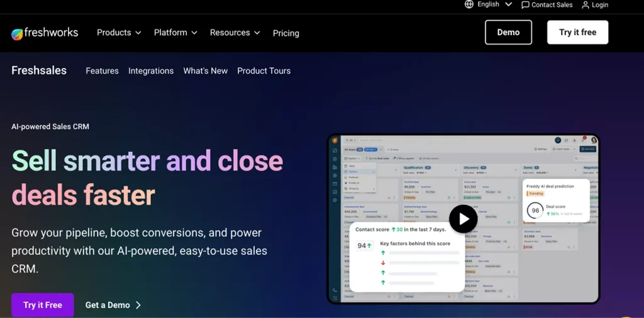Click the 'AI-powered Sales CRM' label
Image resolution: width=644 pixels, height=318 pixels.
[50, 127]
